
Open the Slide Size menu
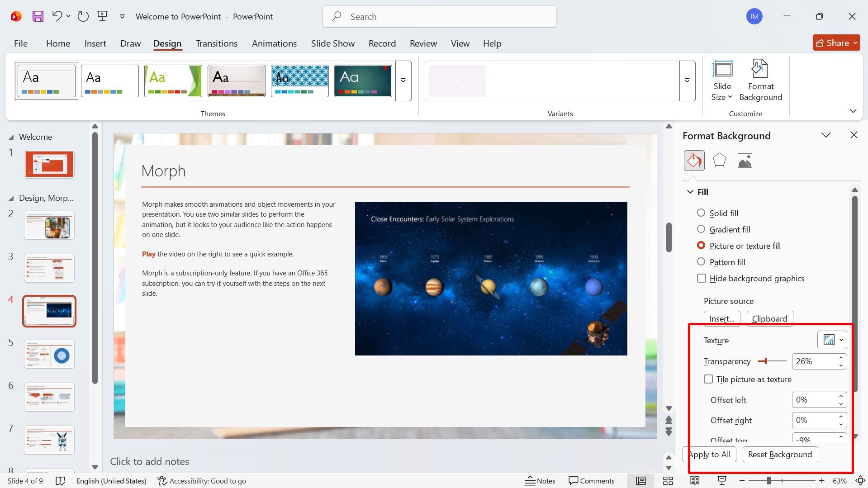[722, 80]
